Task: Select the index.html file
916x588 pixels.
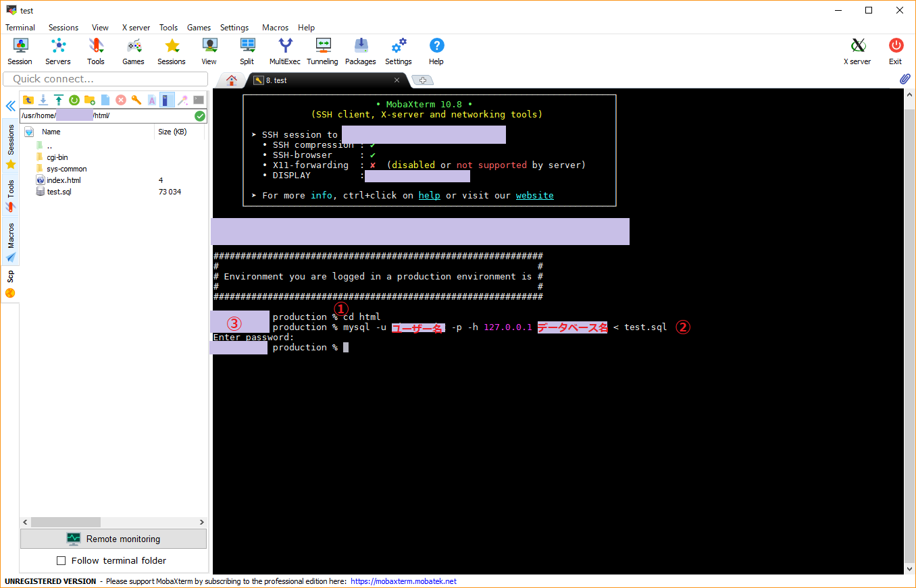Action: [x=63, y=180]
